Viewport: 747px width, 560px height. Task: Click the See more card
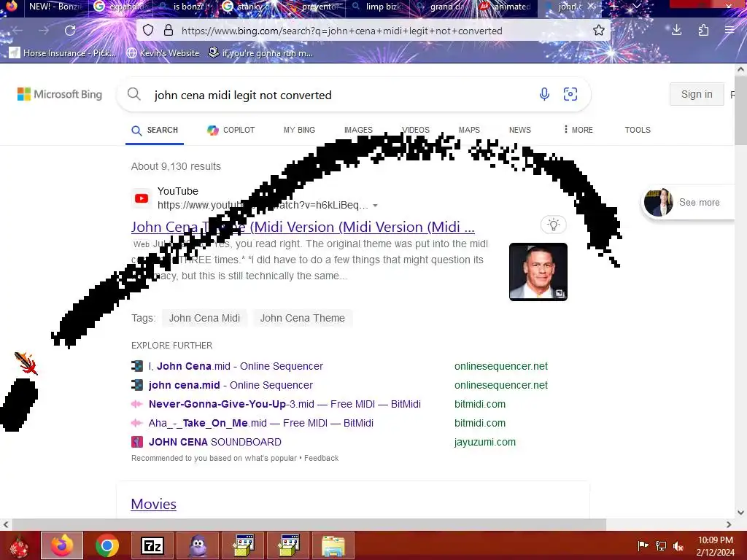(689, 203)
